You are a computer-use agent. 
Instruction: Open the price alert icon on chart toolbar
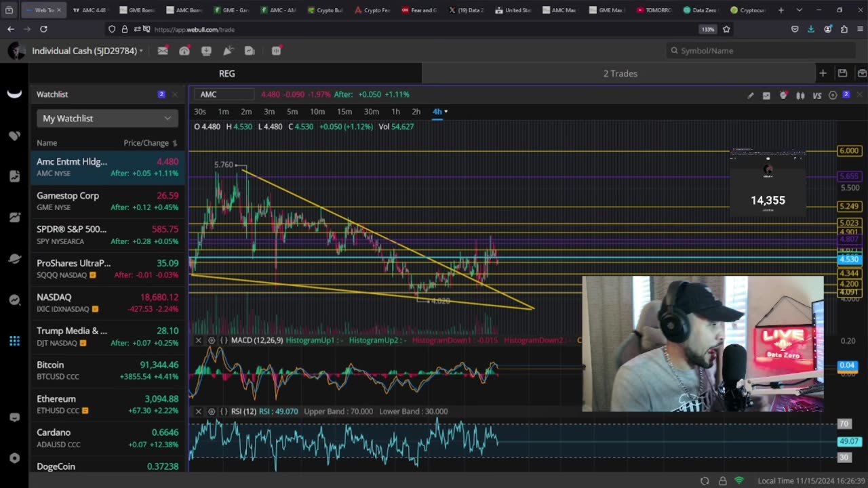point(783,96)
